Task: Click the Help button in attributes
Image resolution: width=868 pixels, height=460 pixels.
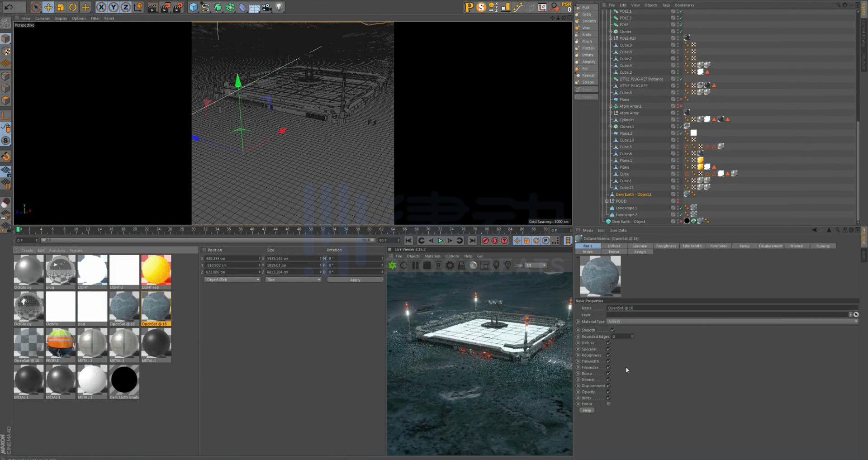Action: pos(587,411)
